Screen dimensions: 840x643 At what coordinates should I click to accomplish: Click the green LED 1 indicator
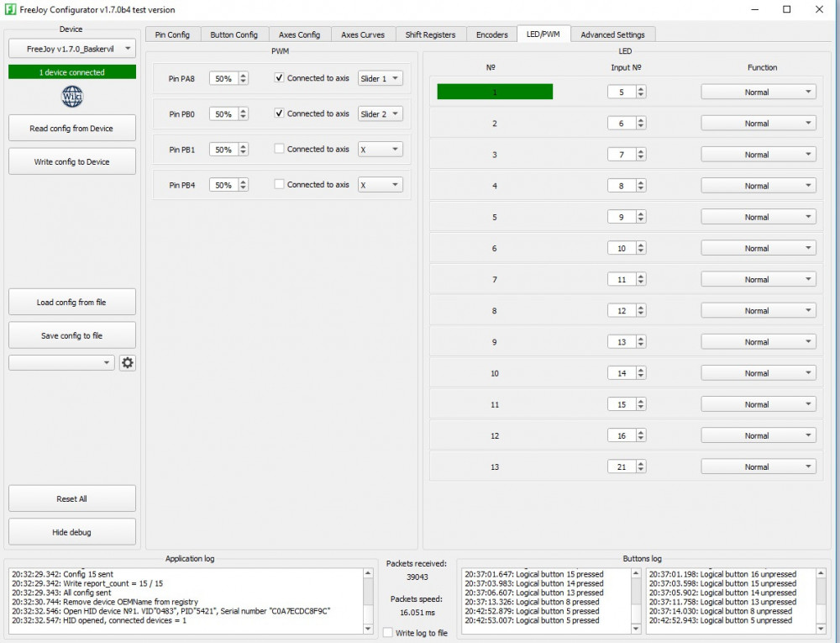(x=495, y=92)
